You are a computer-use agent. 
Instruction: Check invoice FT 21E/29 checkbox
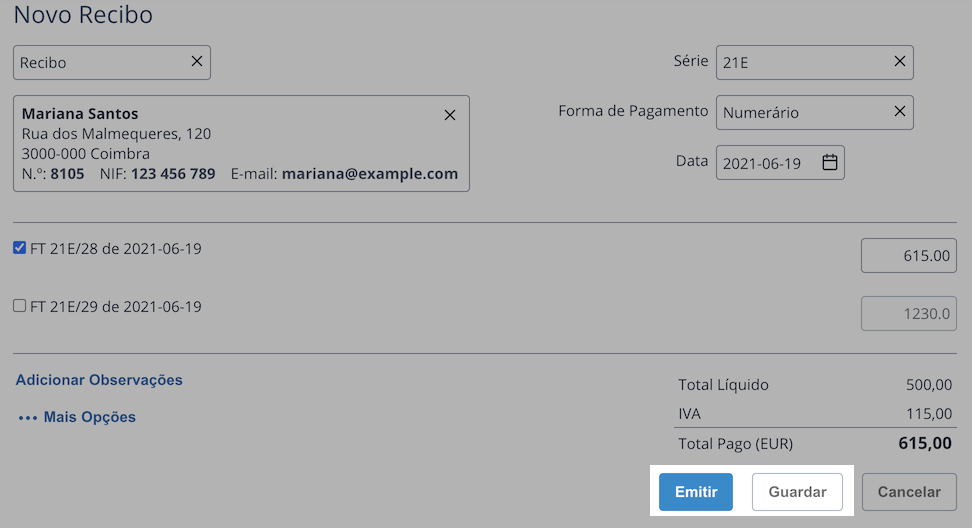[x=20, y=306]
